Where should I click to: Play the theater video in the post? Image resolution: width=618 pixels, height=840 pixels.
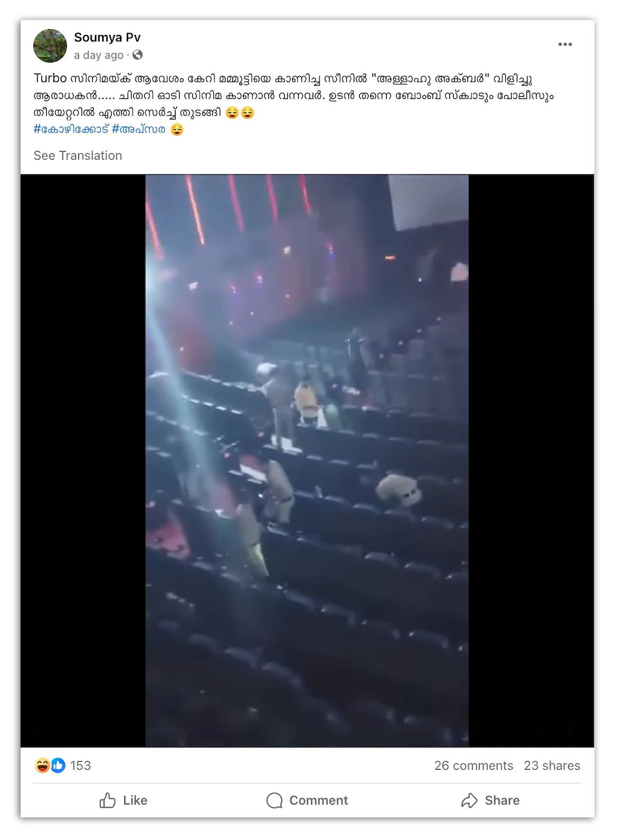[x=307, y=460]
